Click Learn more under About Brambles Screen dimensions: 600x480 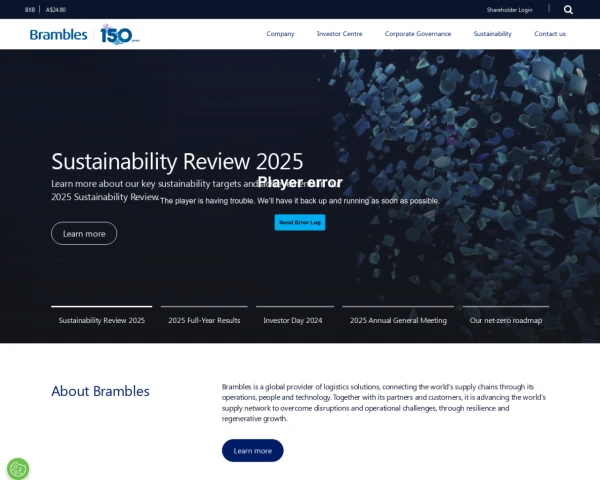(253, 451)
